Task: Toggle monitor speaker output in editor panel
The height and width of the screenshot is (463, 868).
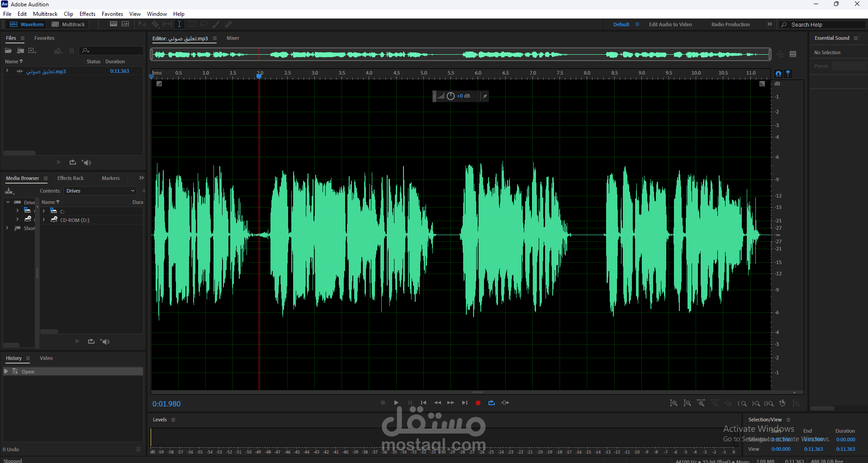Action: tap(86, 162)
